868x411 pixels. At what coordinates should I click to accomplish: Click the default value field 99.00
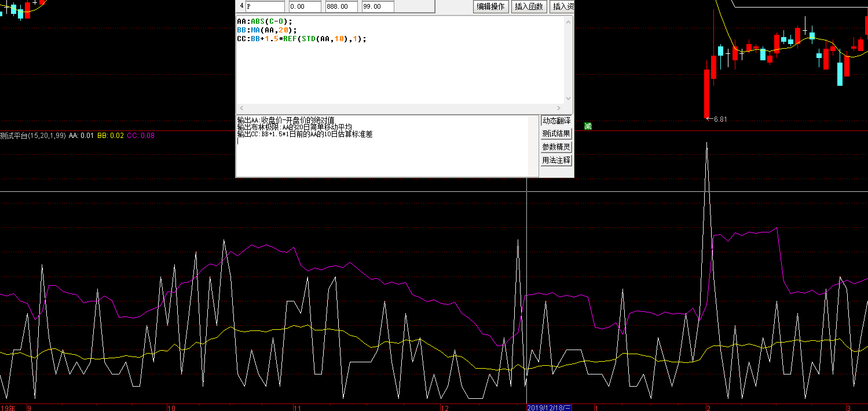[x=377, y=7]
